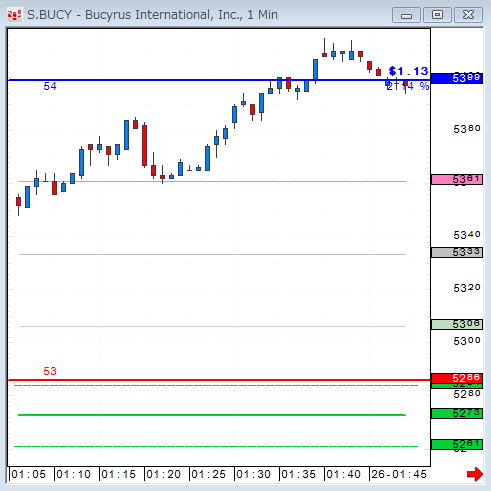The width and height of the screenshot is (491, 491).
Task: Click the green 5261 price label
Action: pyautogui.click(x=457, y=444)
